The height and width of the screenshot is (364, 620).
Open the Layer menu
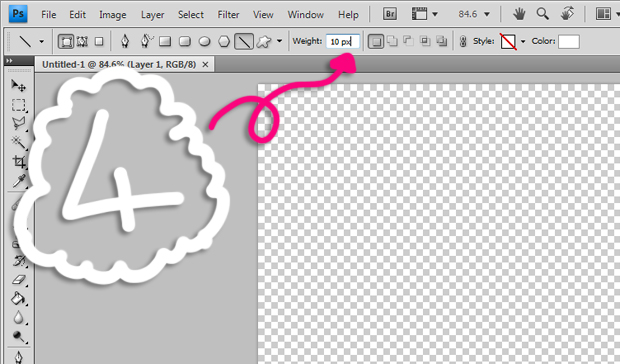pyautogui.click(x=152, y=15)
